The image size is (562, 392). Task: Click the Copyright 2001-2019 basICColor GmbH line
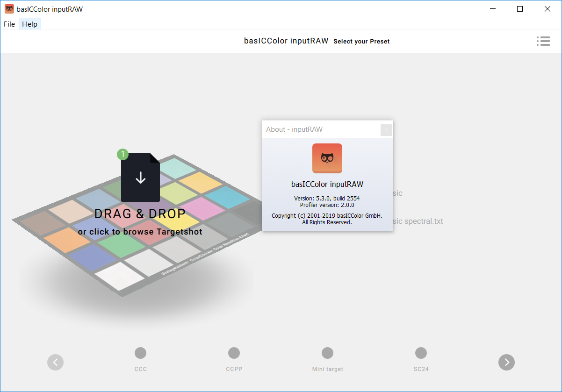click(327, 216)
